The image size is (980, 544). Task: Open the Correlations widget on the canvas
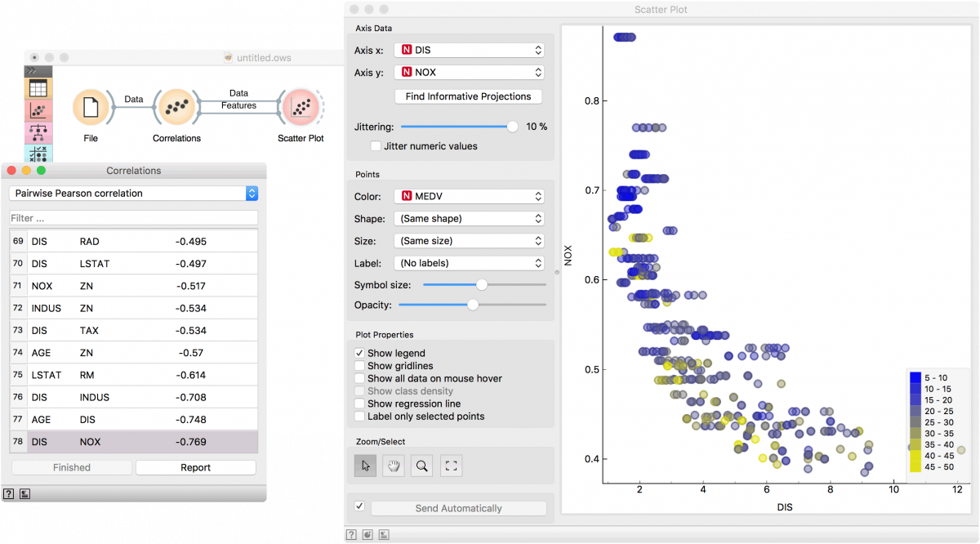(176, 107)
